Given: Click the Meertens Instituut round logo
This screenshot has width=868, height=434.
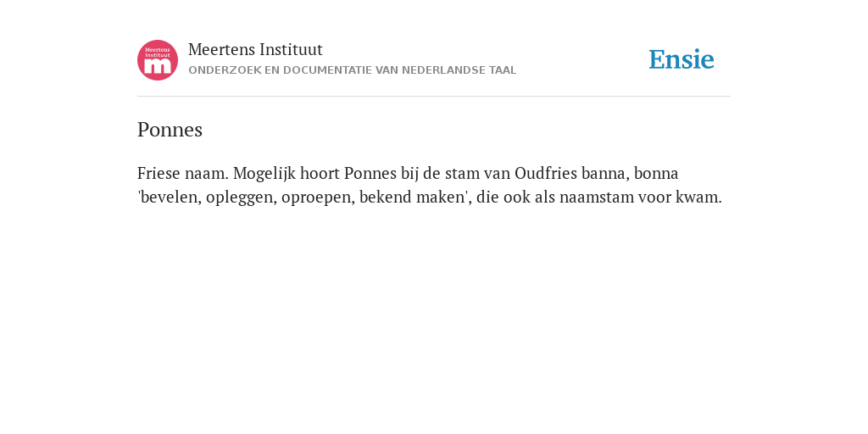Looking at the screenshot, I should pos(158,60).
